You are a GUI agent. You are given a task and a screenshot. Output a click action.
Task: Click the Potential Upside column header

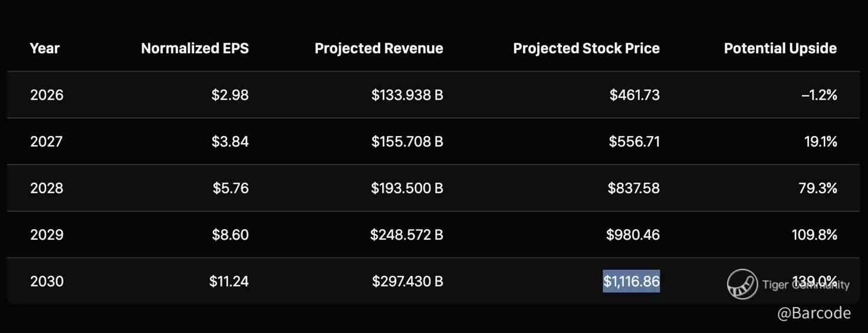(x=780, y=48)
